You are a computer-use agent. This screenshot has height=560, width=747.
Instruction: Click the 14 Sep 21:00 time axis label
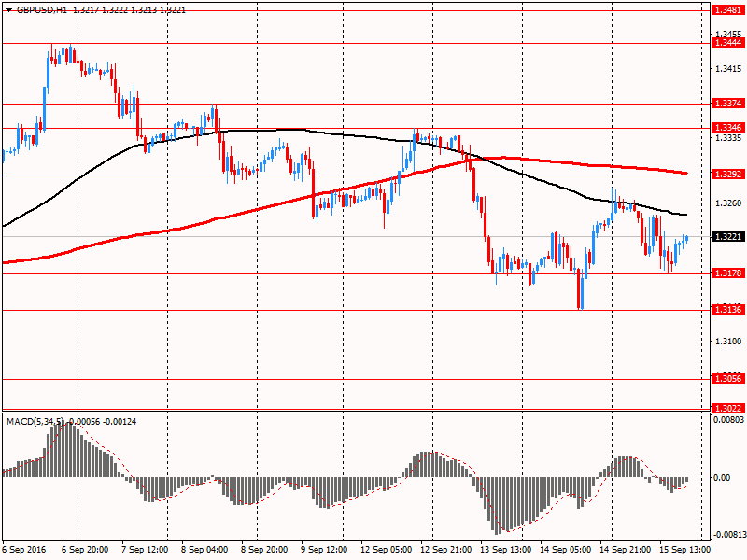[x=625, y=550]
